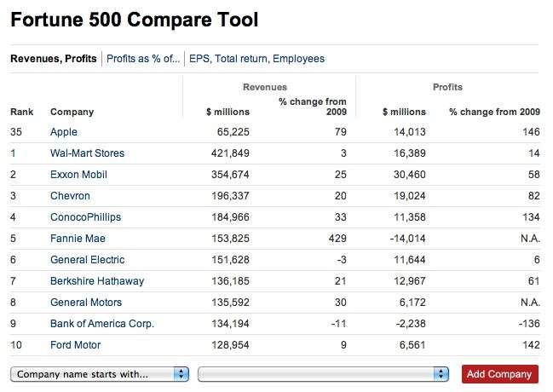Open the General Electric link
This screenshot has width=553, height=392.
pos(88,260)
